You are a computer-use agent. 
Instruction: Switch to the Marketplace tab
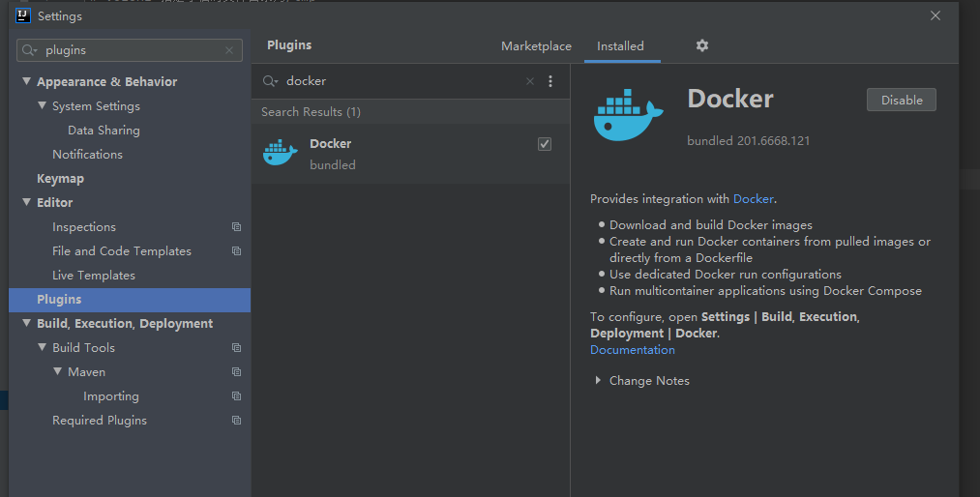click(x=536, y=46)
